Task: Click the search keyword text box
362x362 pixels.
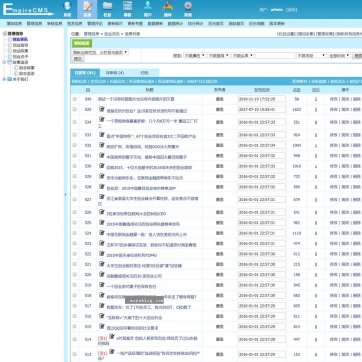Action: coord(275,56)
